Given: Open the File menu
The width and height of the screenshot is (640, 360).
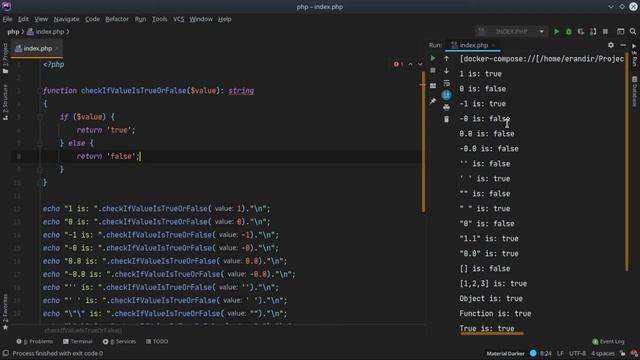Looking at the screenshot, I should [7, 19].
